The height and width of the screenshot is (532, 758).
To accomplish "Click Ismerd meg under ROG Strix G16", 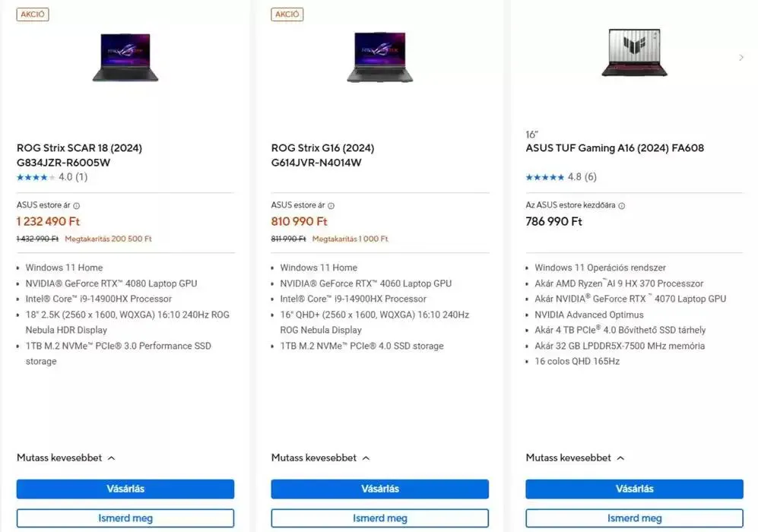I will (x=379, y=518).
